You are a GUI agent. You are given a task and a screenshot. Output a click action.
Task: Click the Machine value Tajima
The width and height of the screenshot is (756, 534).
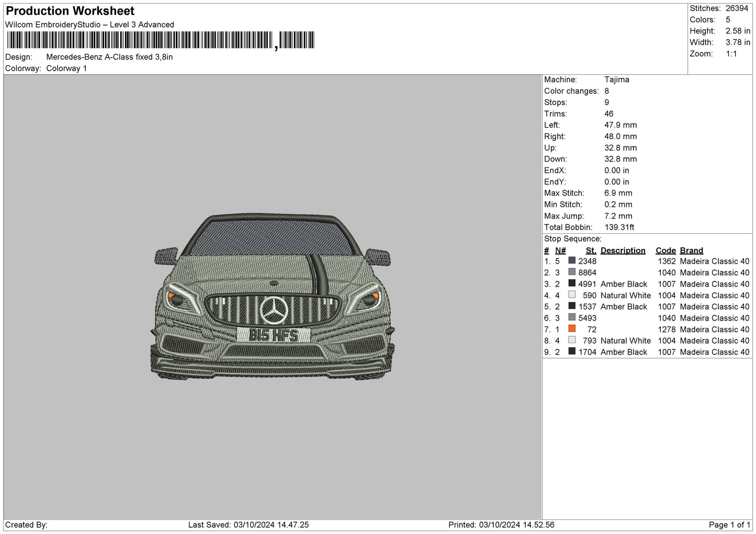point(617,79)
